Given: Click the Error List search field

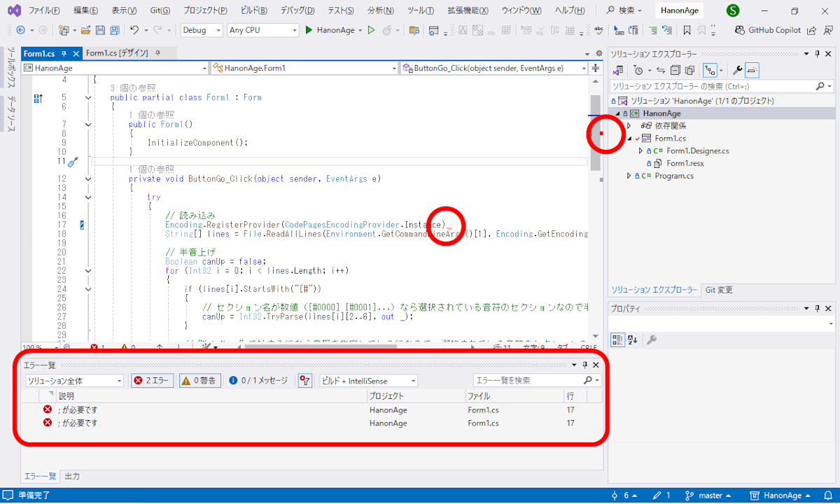Looking at the screenshot, I should point(536,381).
